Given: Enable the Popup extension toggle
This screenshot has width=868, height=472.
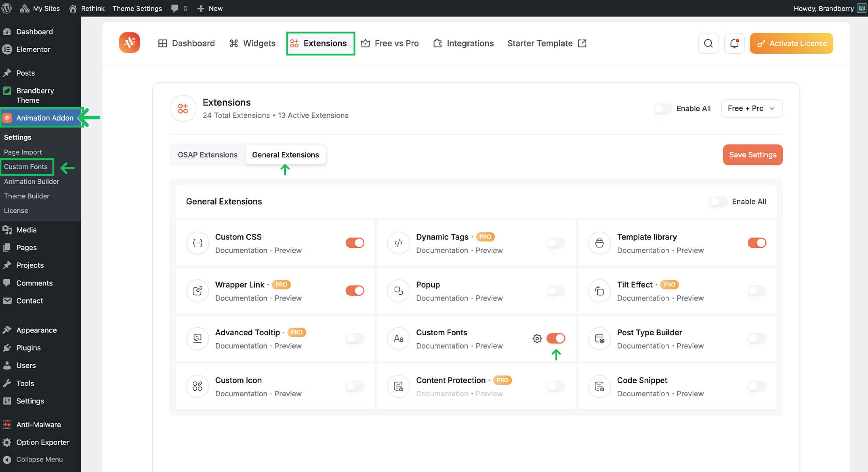Looking at the screenshot, I should pos(555,291).
